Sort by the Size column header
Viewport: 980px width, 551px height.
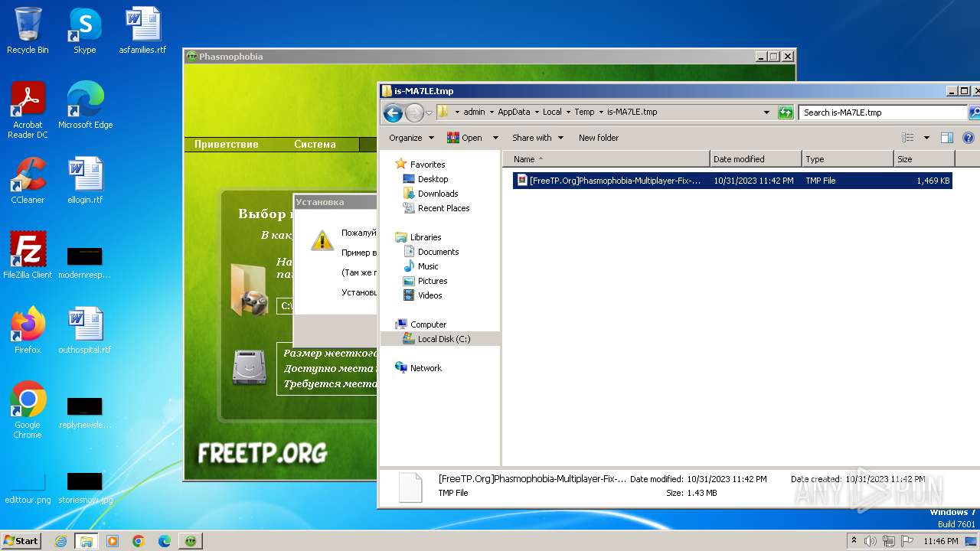pyautogui.click(x=923, y=159)
